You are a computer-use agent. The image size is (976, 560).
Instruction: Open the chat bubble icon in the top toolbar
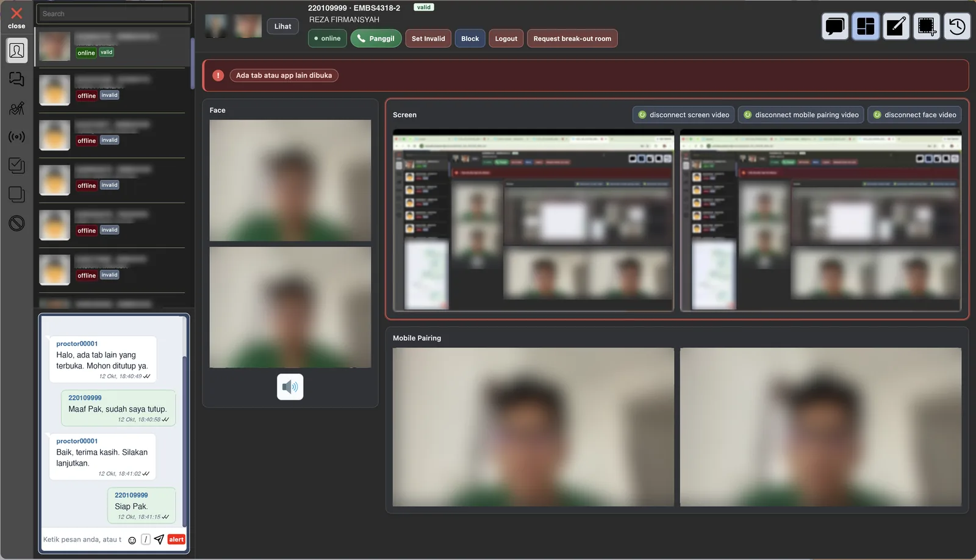click(835, 26)
